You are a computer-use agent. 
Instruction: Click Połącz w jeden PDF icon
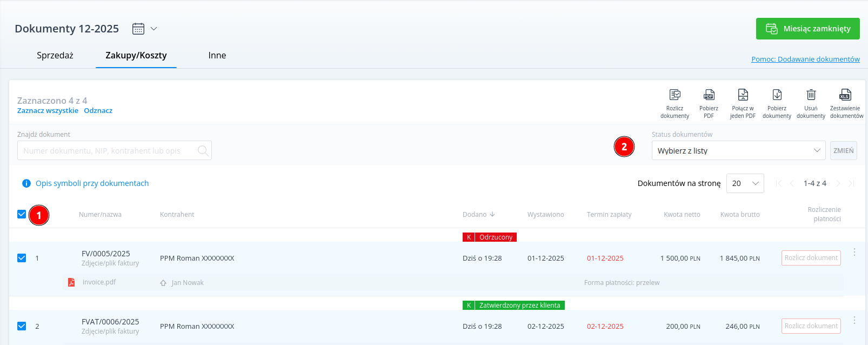(x=743, y=95)
